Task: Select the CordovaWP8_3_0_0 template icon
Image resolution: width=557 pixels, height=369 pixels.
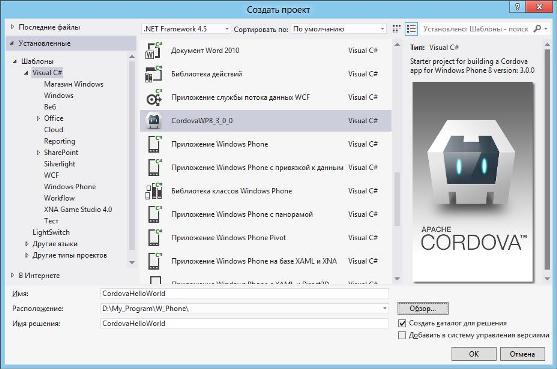Action: 153,121
